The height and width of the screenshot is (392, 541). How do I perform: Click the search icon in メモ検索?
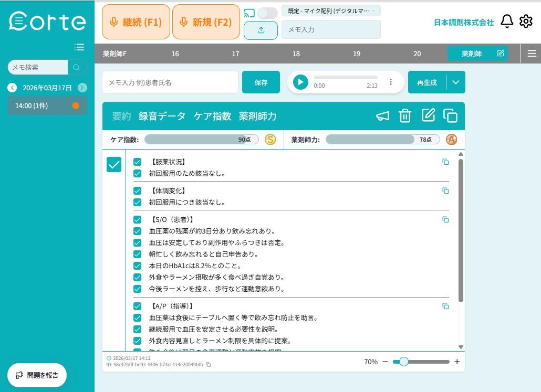tap(77, 67)
